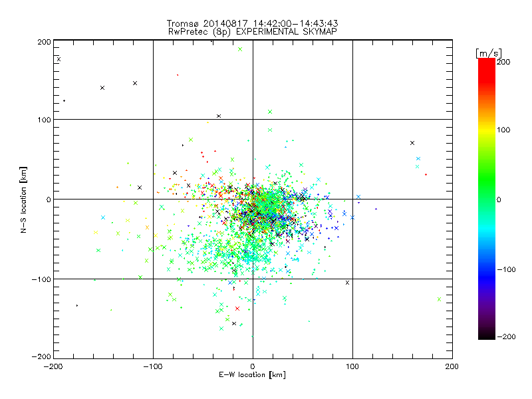Click the E-W axis '-100' tick label

(x=153, y=366)
